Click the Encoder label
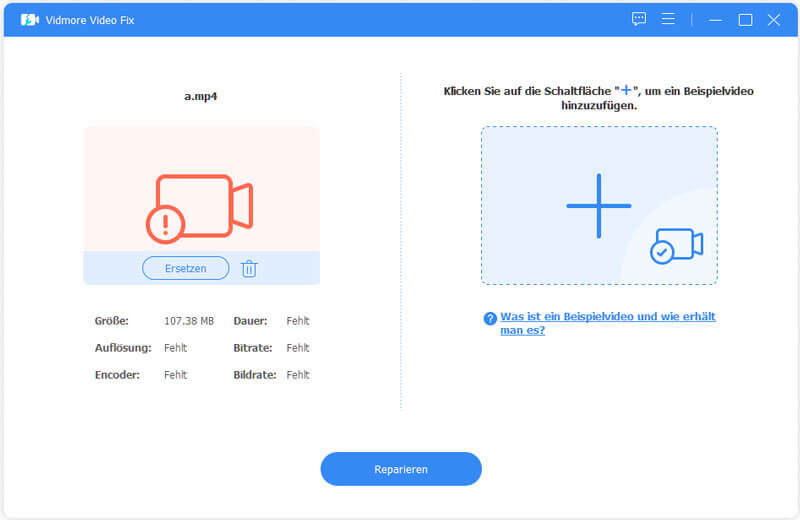Image resolution: width=800 pixels, height=520 pixels. [x=117, y=375]
